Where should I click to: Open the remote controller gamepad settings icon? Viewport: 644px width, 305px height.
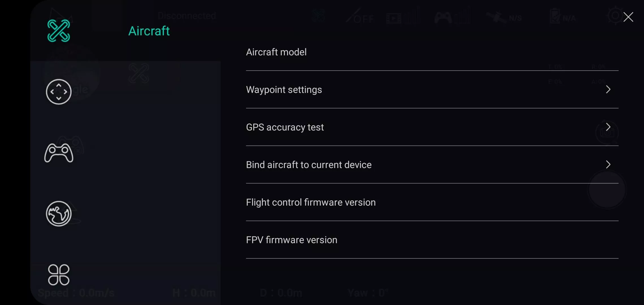(x=59, y=153)
